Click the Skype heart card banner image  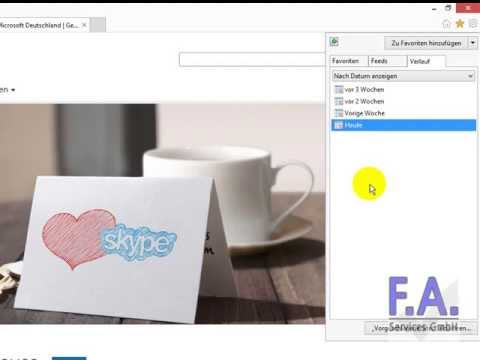pyautogui.click(x=162, y=213)
